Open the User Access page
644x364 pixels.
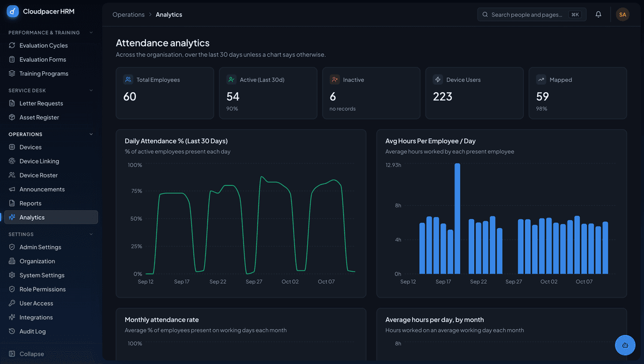tap(51, 303)
